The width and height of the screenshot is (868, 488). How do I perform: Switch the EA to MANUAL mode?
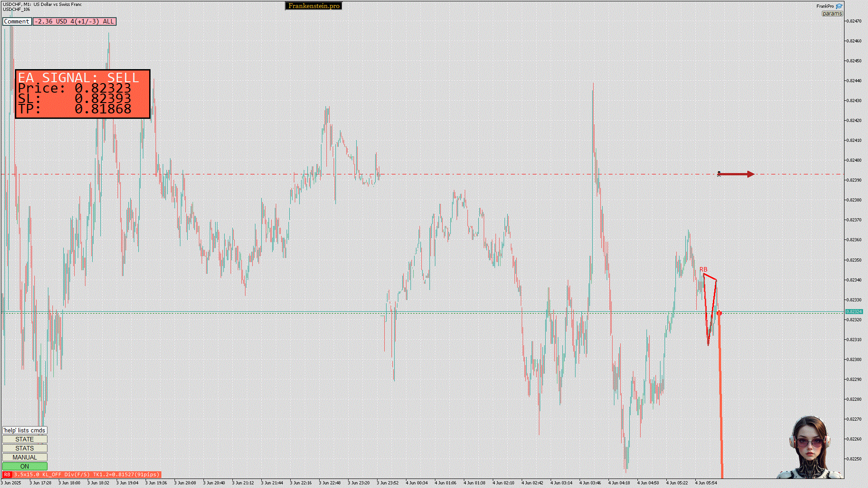pos(24,457)
